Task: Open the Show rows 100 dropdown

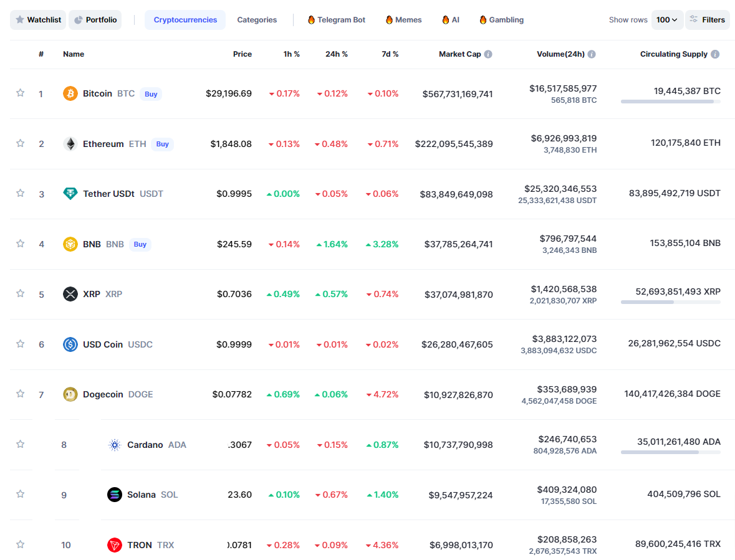Action: [667, 20]
